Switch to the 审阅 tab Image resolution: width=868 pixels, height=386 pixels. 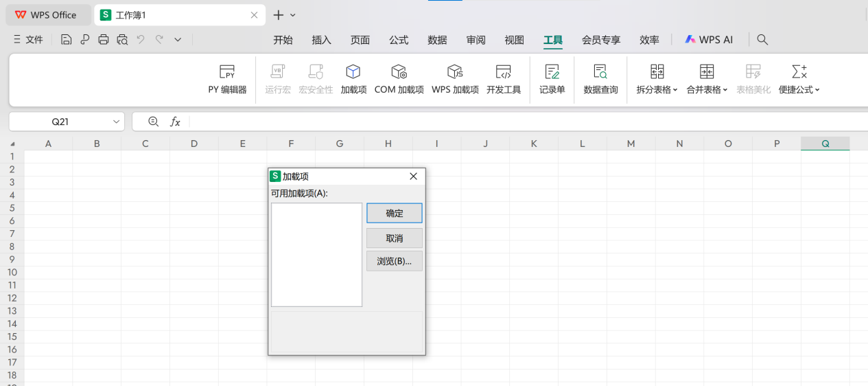(x=476, y=40)
